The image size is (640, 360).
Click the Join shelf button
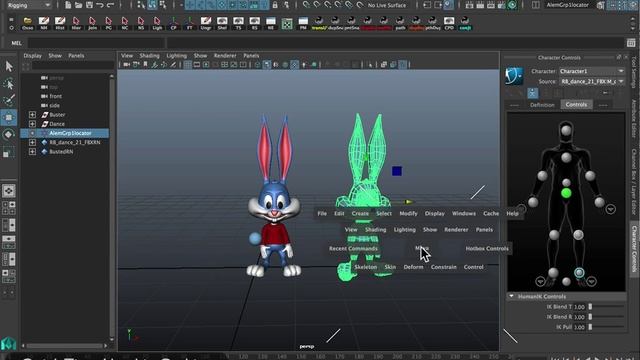click(92, 23)
